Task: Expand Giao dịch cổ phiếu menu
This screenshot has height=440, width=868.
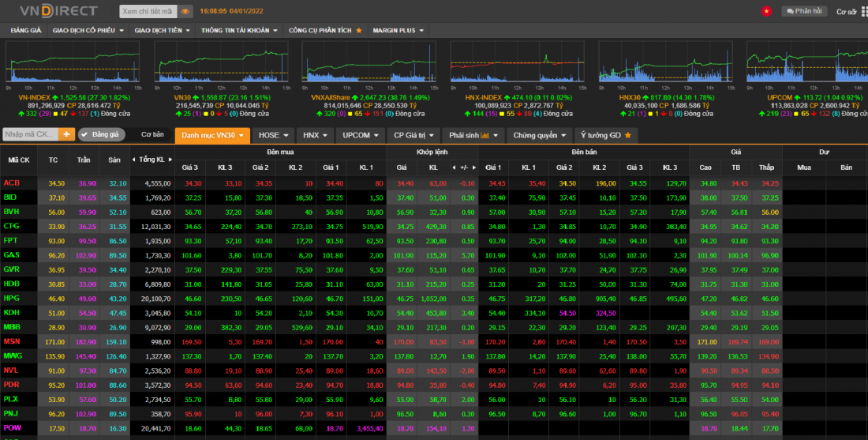Action: [x=88, y=31]
